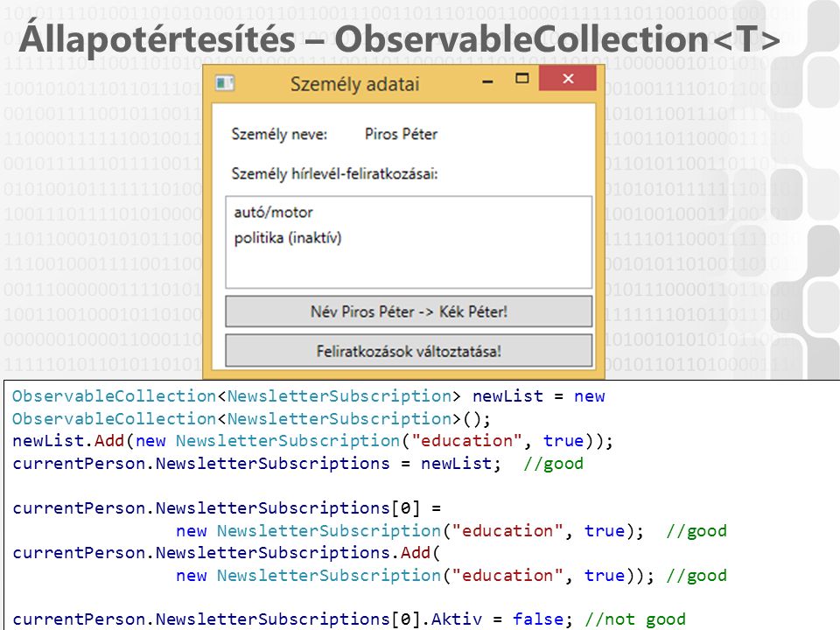Minimize the 'Személy adatai' window

(487, 81)
